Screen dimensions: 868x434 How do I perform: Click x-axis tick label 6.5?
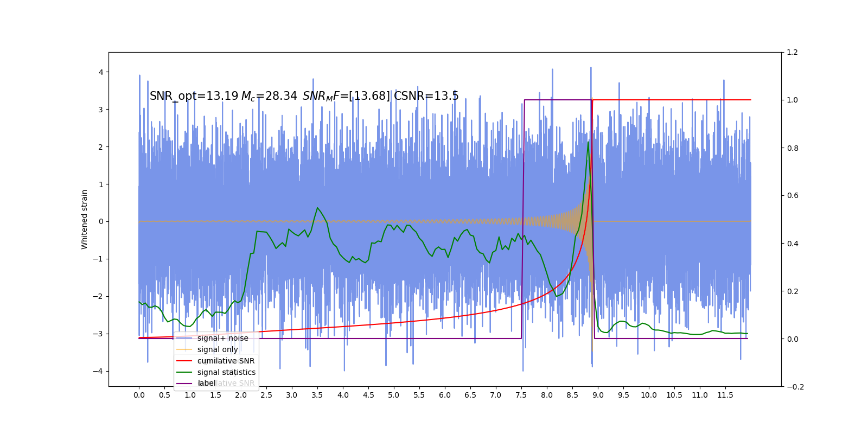pos(470,395)
